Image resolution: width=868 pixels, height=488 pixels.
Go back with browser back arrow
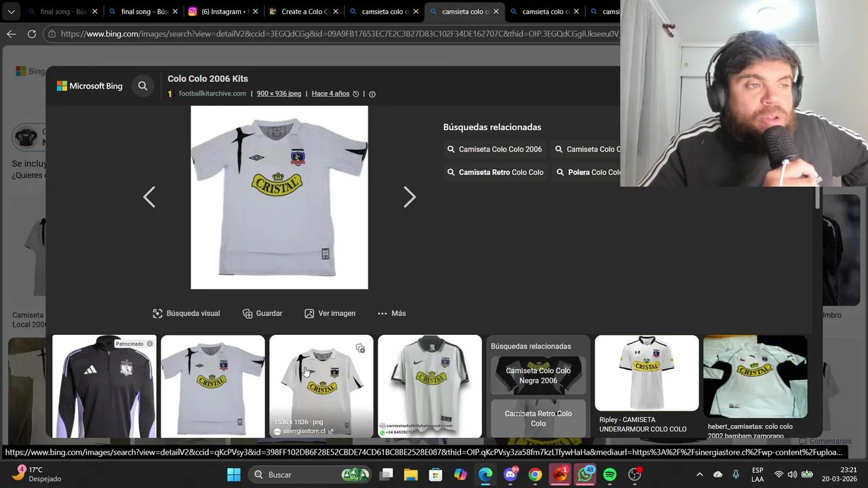[x=12, y=33]
